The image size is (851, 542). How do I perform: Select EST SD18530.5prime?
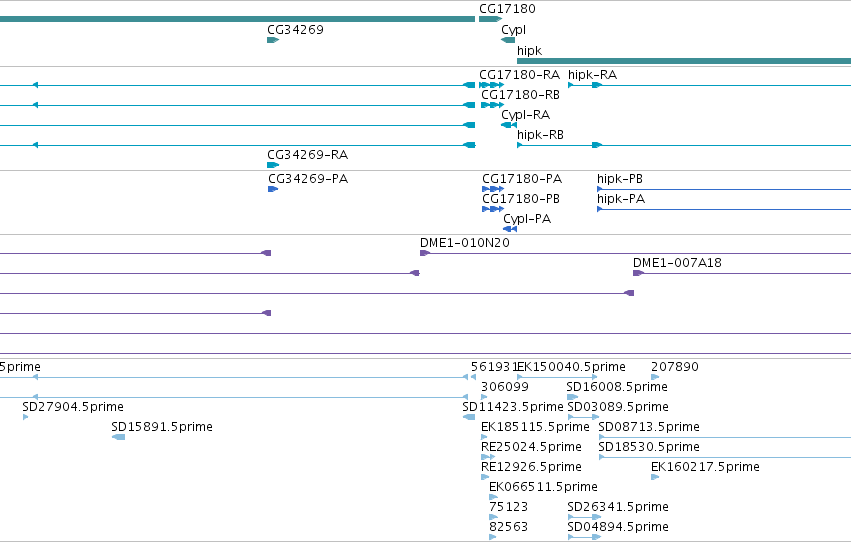click(x=649, y=447)
